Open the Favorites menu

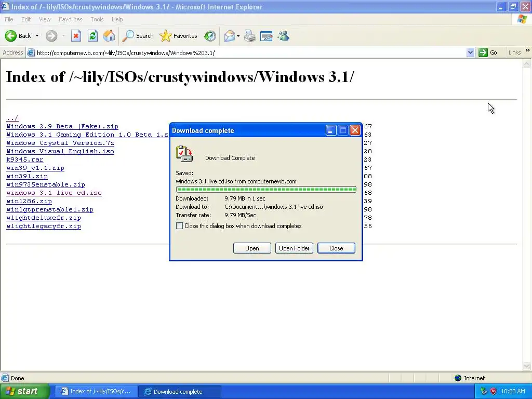pyautogui.click(x=71, y=19)
